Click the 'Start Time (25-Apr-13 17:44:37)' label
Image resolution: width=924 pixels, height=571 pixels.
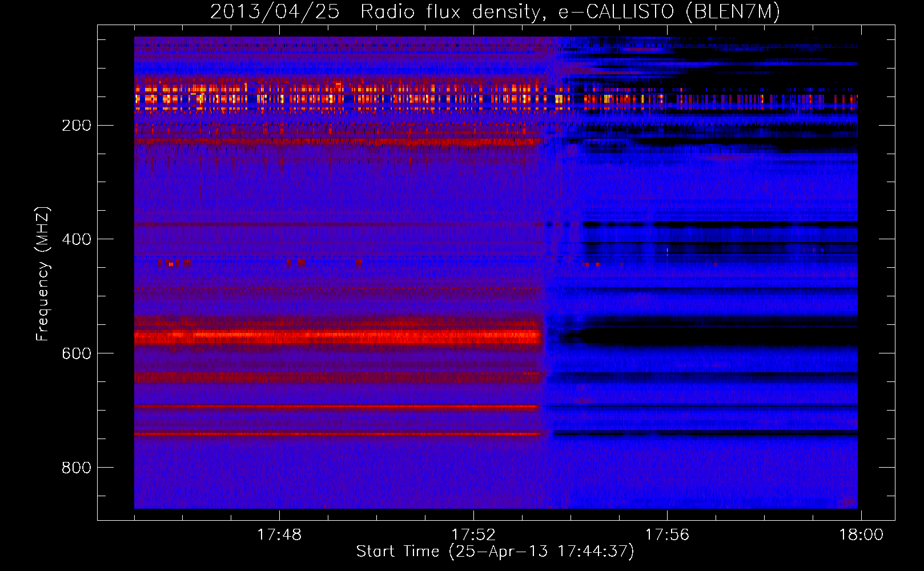click(495, 552)
